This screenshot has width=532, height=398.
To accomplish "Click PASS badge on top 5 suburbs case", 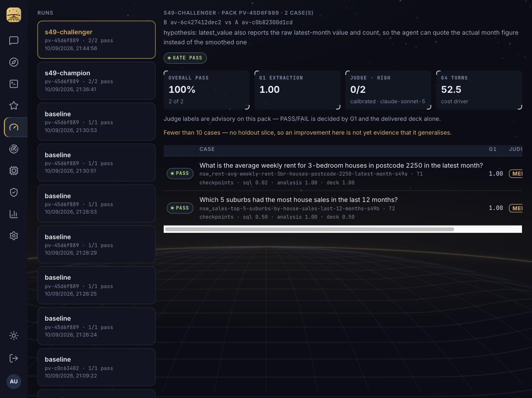I will click(180, 208).
